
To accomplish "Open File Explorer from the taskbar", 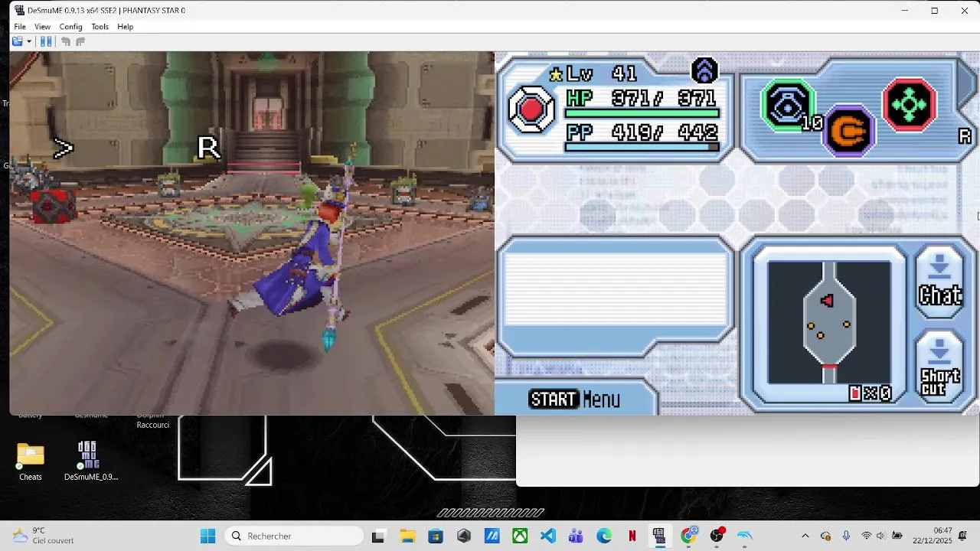I will [x=407, y=536].
